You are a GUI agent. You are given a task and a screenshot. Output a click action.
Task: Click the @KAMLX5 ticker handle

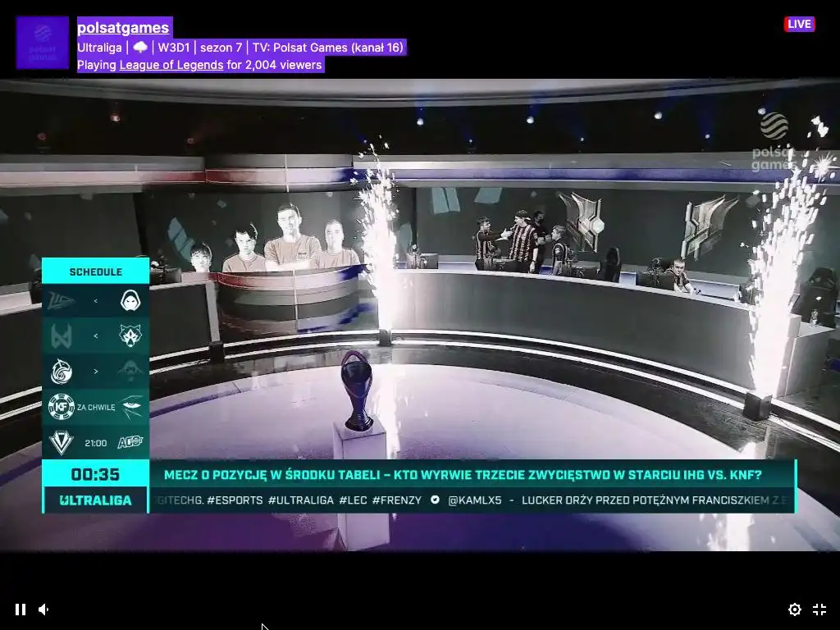coord(475,500)
